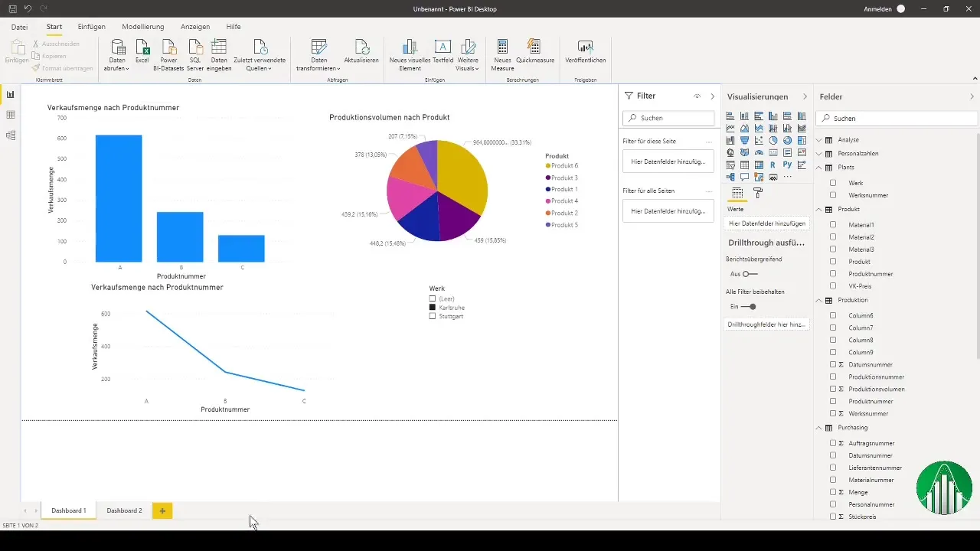Switch to Anzeigen ribbon tab

(x=195, y=27)
